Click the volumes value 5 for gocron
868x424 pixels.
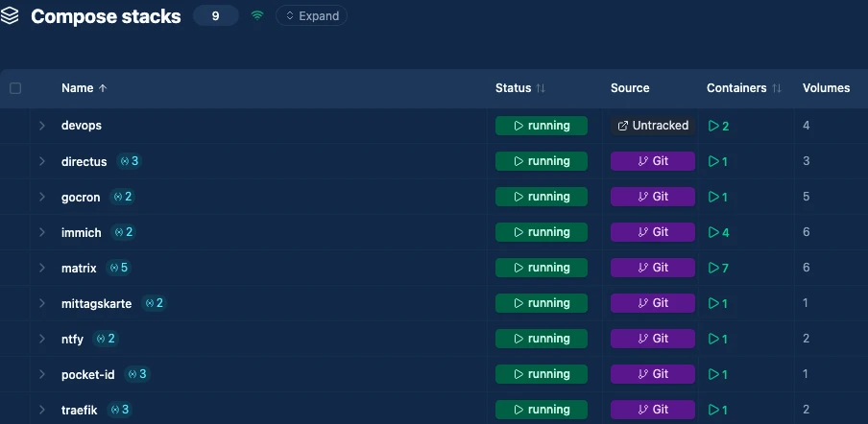tap(806, 197)
